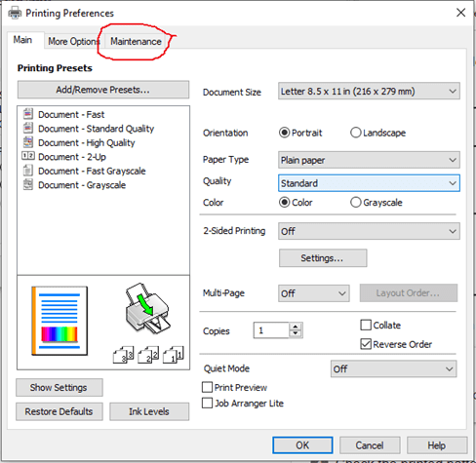The image size is (476, 463).
Task: Select the Document - High Quality preset icon
Action: (x=28, y=142)
